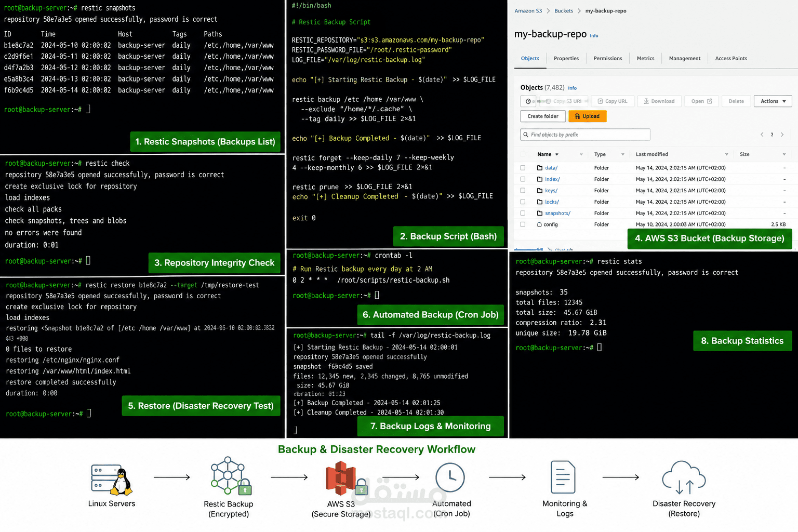
Task: Open Info link next to Objects count
Action: tap(572, 88)
